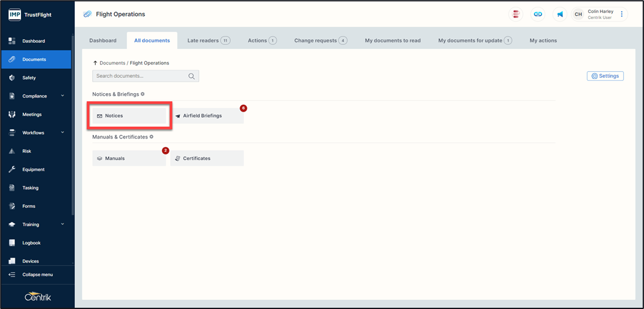The height and width of the screenshot is (309, 644).
Task: Click the Equipment wrench icon
Action: [x=12, y=169]
